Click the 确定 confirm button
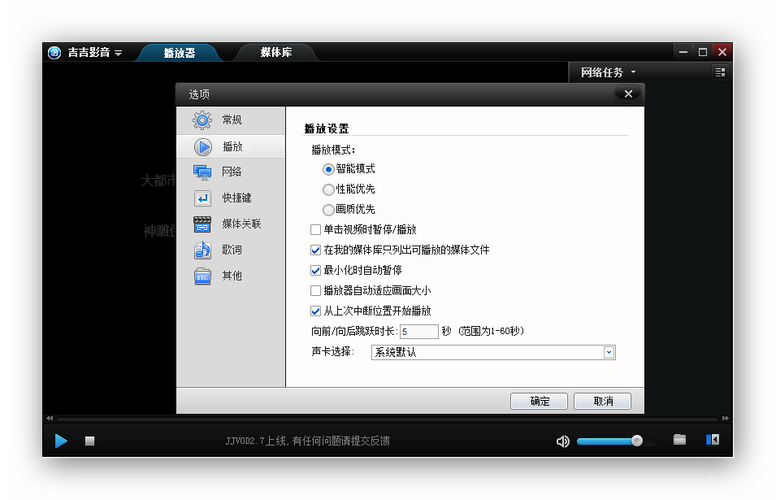This screenshot has height=500, width=776. point(540,401)
